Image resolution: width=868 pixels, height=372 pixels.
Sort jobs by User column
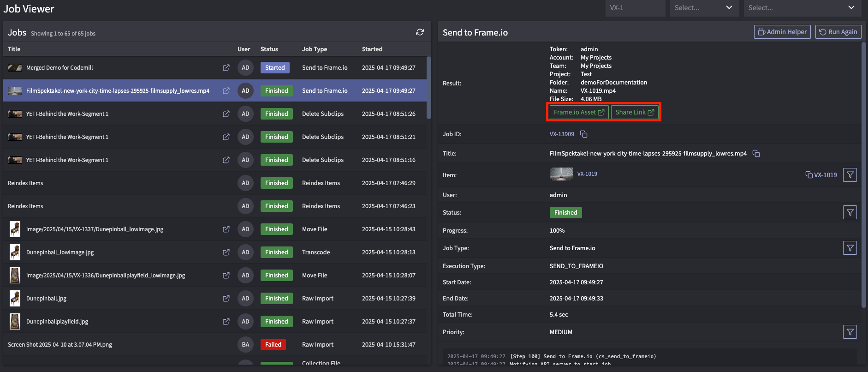[244, 49]
